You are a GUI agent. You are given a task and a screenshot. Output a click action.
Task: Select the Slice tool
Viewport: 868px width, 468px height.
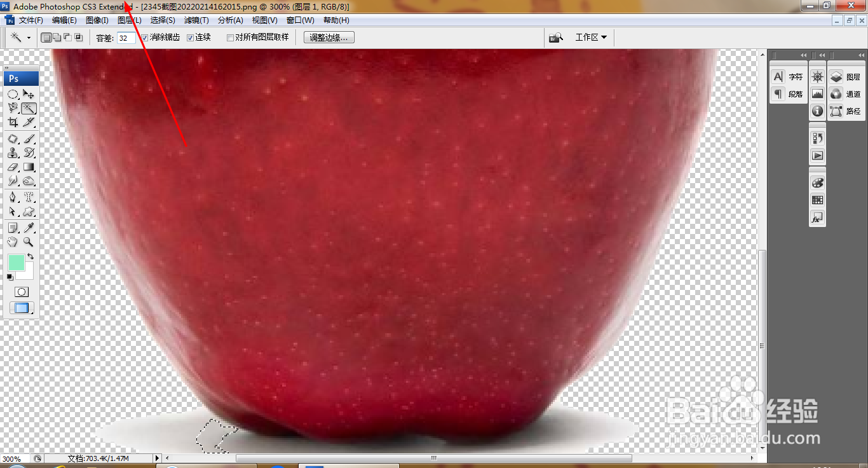[29, 122]
